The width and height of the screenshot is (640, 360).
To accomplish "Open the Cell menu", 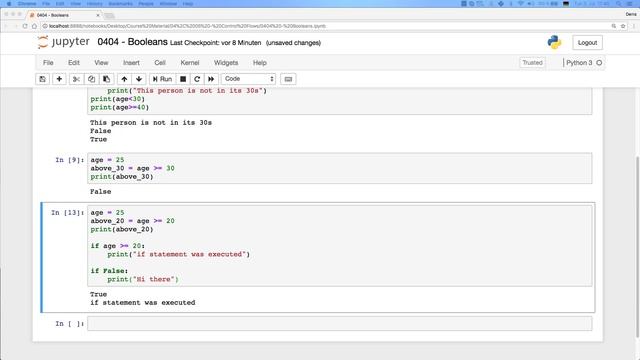I will 160,63.
